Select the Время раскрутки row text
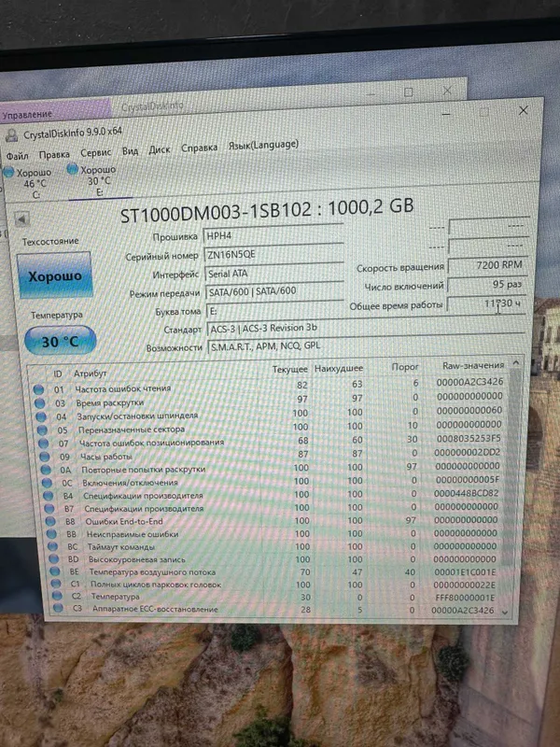 tap(110, 402)
